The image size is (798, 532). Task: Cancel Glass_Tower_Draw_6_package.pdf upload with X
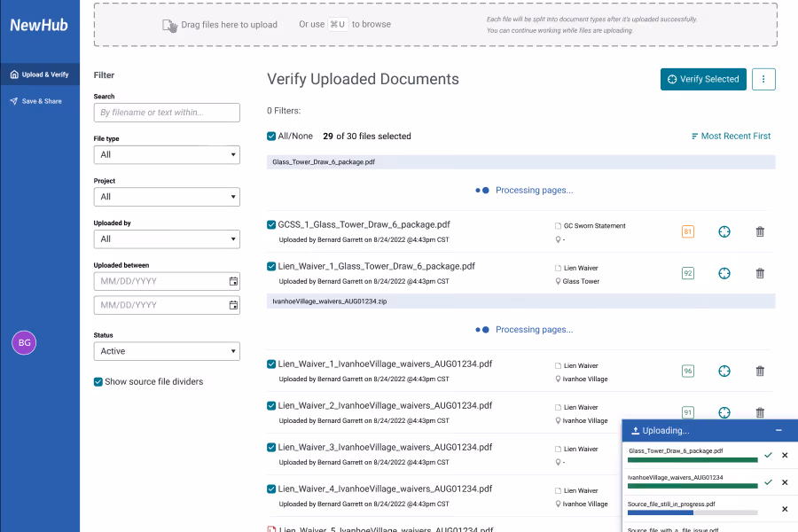click(x=785, y=455)
